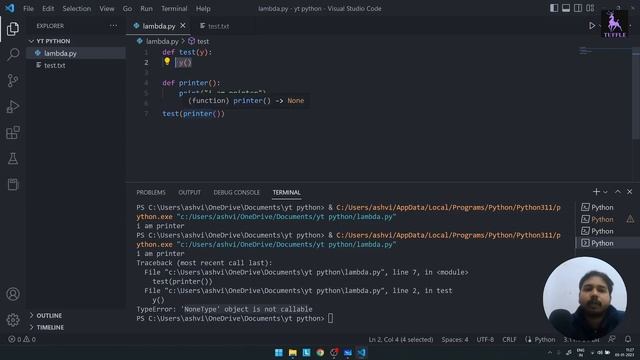
Task: Switch to the PROBLEMS panel tab
Action: [x=151, y=192]
